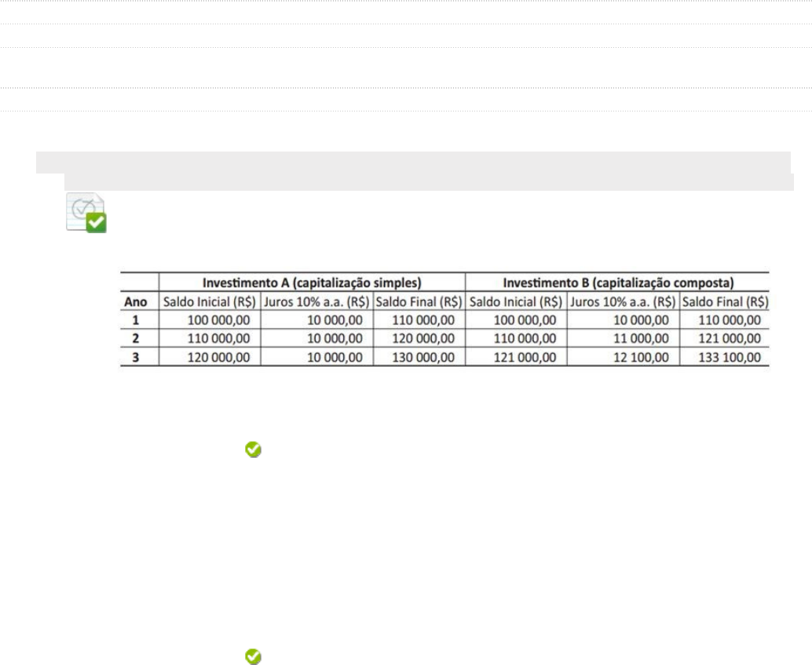Select the 130 000,00 final balance cell
812x665 pixels.
pos(425,357)
